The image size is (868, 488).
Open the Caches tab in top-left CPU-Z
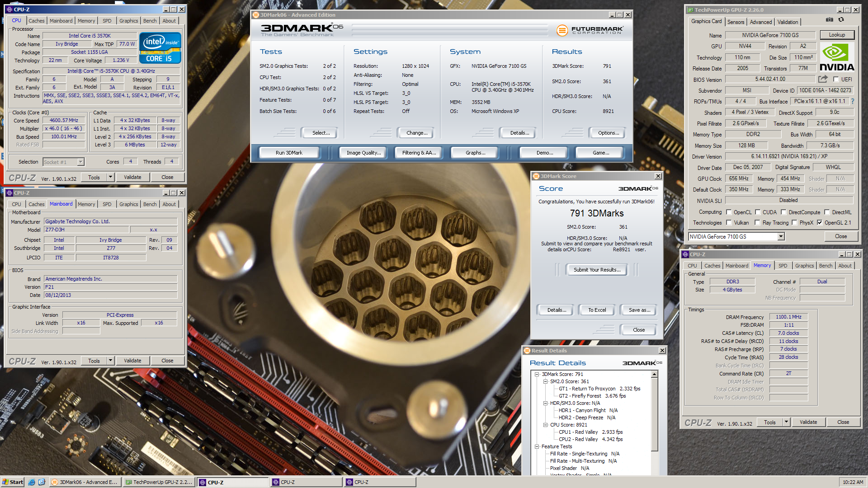(36, 21)
